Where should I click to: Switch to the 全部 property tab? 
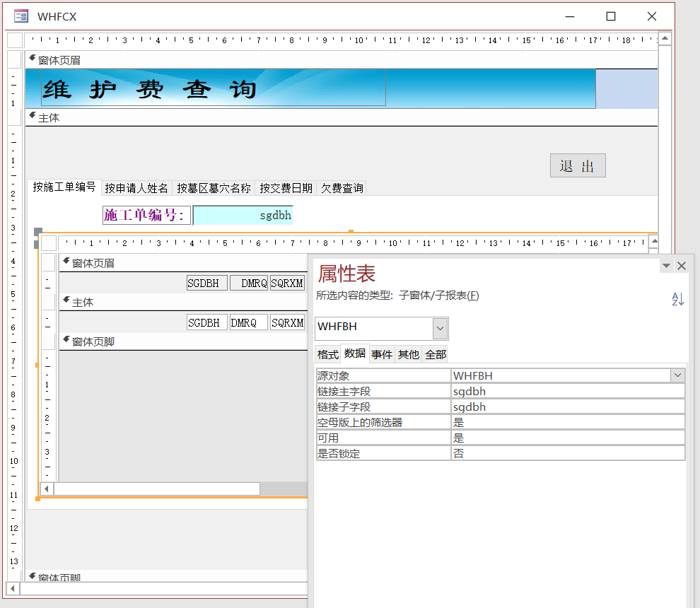[x=436, y=354]
